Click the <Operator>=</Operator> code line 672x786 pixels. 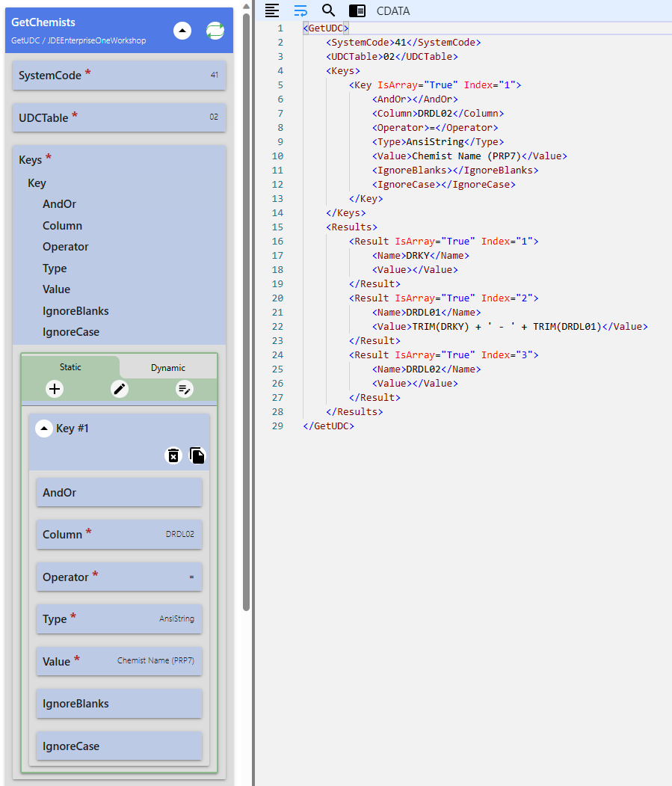coord(435,128)
